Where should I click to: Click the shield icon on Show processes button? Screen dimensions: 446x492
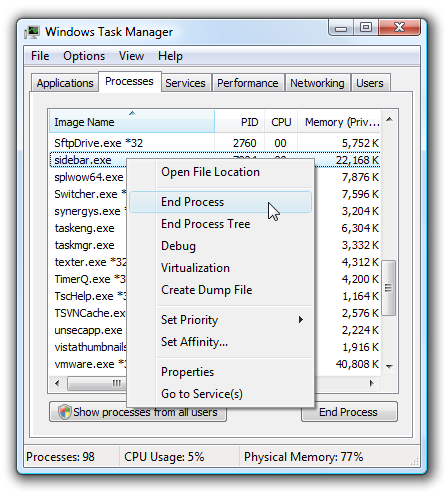coord(65,412)
